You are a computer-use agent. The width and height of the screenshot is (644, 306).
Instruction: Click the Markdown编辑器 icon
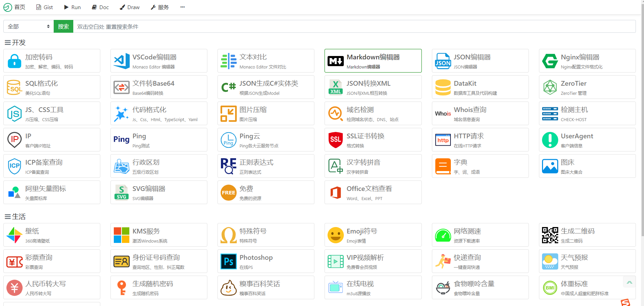tap(336, 61)
